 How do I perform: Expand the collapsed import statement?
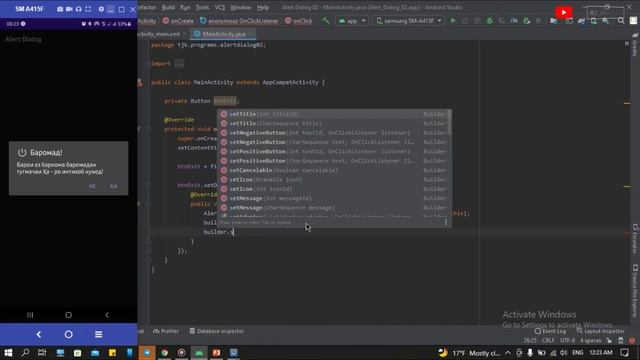point(179,64)
